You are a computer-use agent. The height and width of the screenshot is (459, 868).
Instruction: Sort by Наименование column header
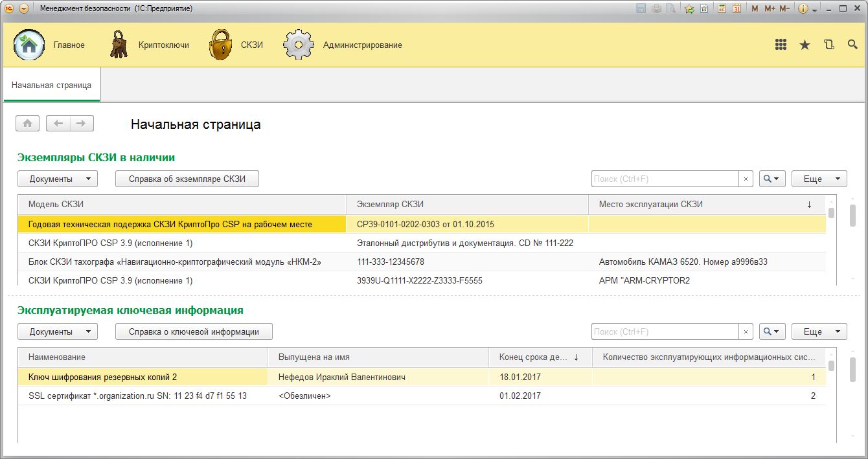(x=143, y=357)
